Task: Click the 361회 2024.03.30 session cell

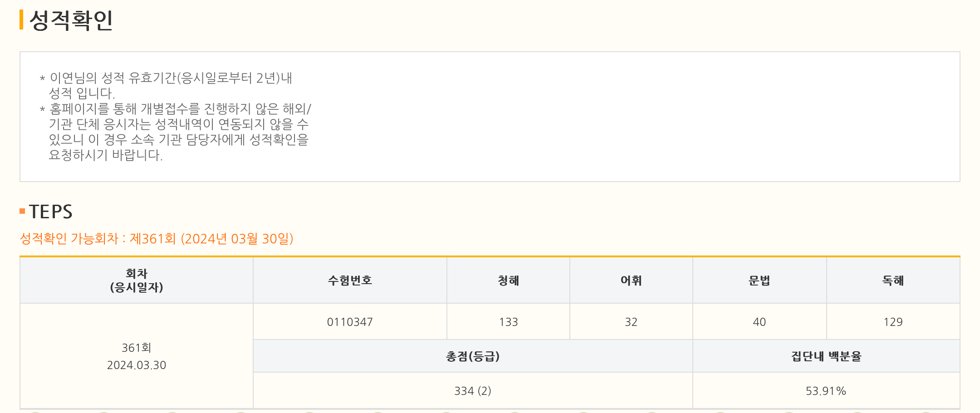Action: 137,356
